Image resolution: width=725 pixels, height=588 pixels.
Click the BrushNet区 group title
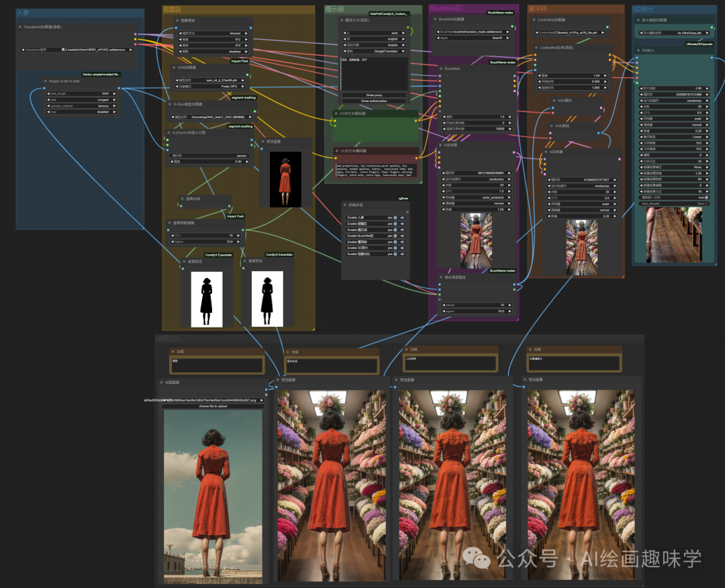pyautogui.click(x=445, y=8)
